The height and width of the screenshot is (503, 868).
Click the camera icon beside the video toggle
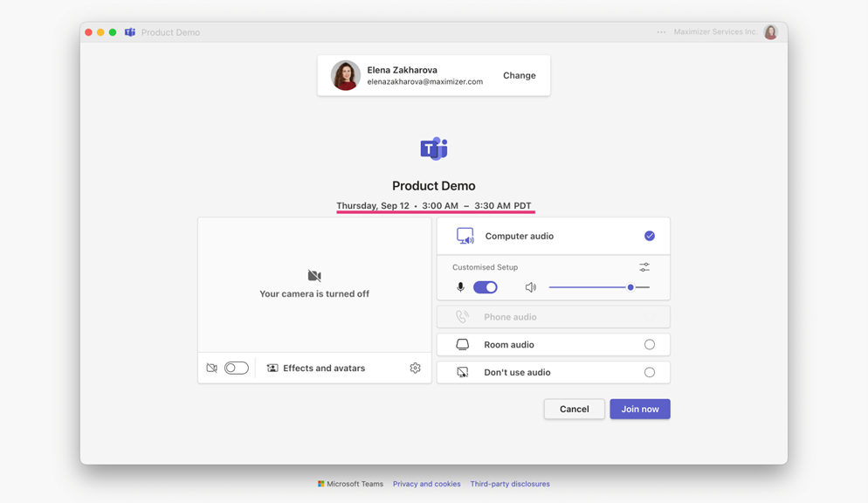[x=211, y=368]
